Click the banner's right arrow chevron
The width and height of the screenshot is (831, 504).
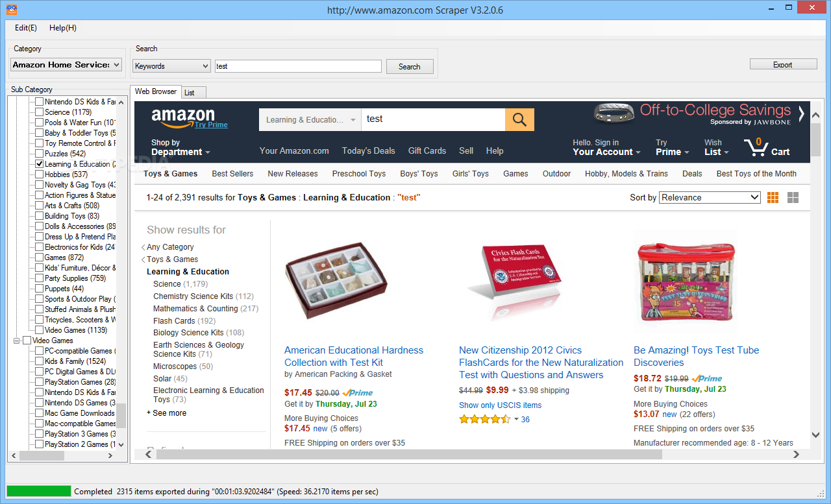point(801,114)
